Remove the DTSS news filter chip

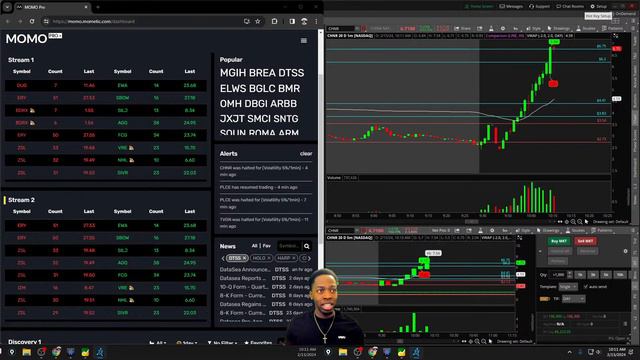(x=244, y=258)
